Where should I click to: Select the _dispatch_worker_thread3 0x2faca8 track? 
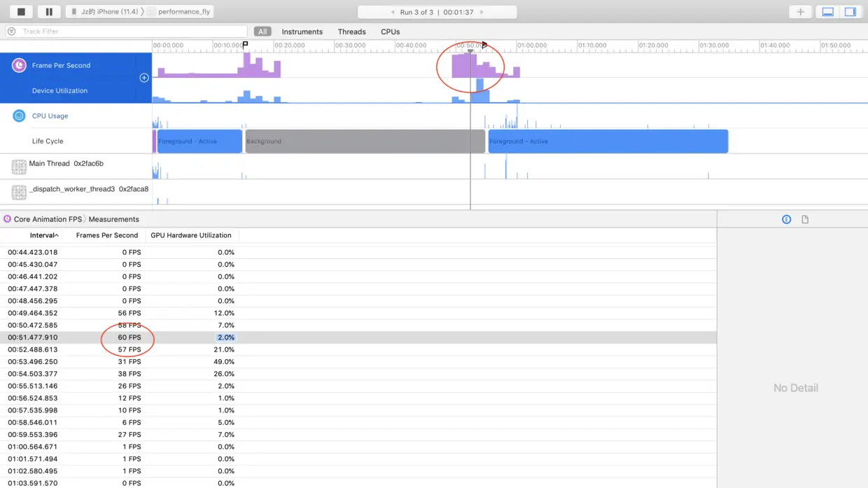pos(89,188)
